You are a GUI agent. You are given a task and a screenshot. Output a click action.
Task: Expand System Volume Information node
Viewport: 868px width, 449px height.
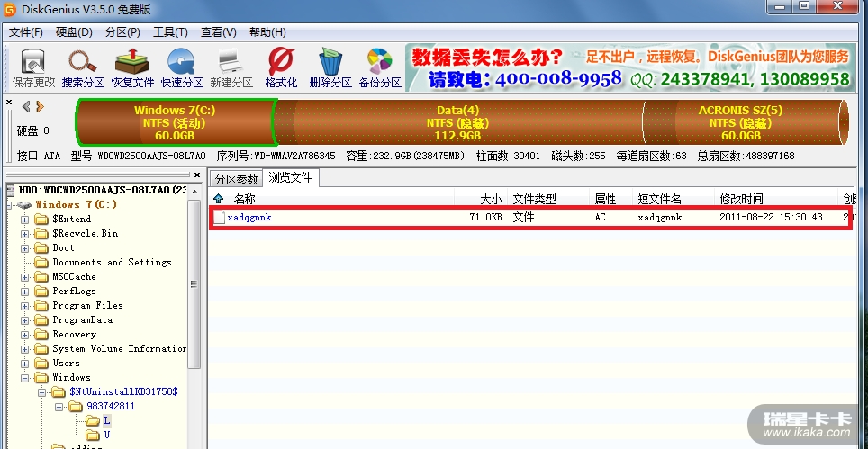point(25,349)
